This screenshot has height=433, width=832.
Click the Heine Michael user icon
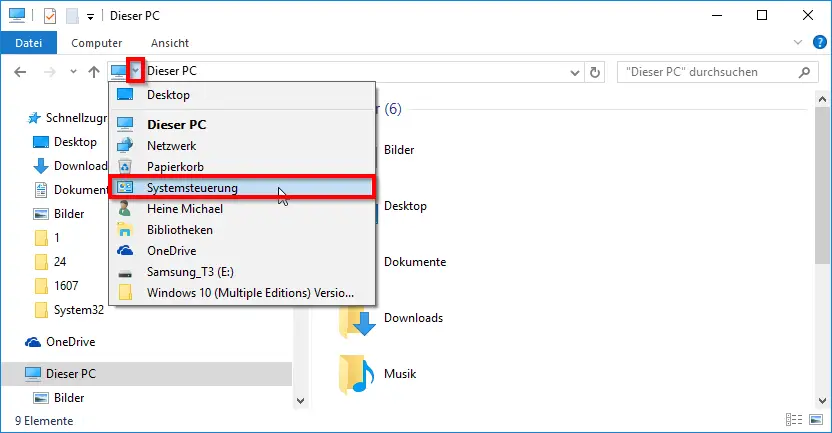click(125, 209)
